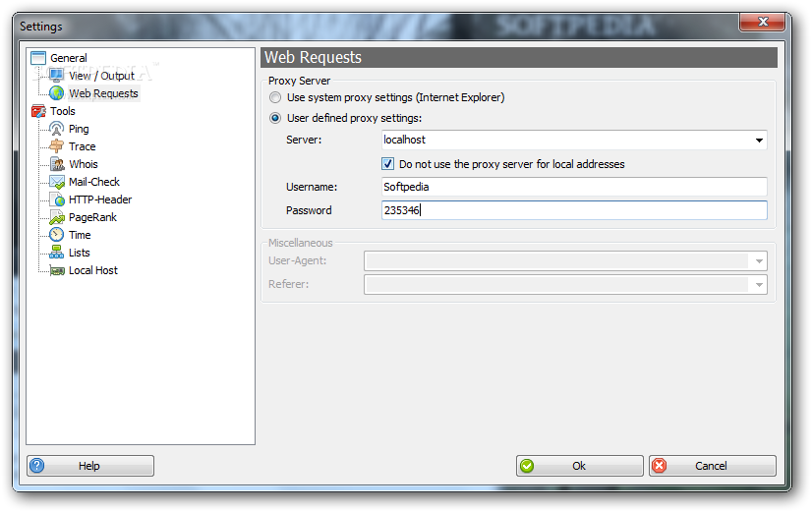This screenshot has height=512, width=812.
Task: Open Time settings
Action: point(80,235)
